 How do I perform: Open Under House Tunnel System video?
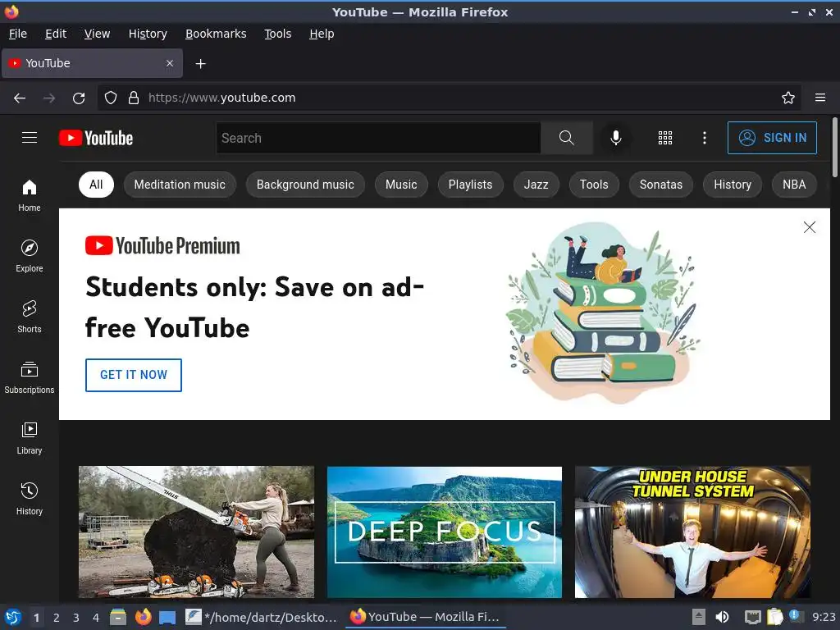point(692,532)
